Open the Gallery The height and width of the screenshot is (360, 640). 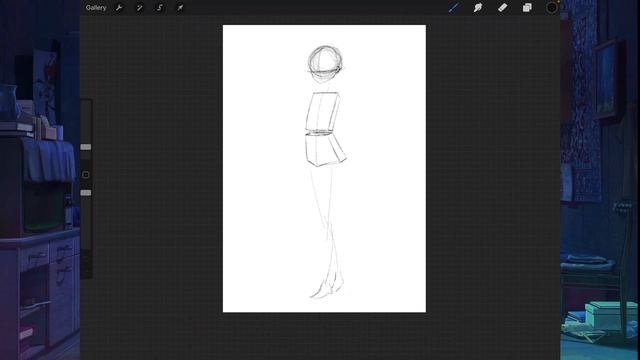tap(96, 8)
